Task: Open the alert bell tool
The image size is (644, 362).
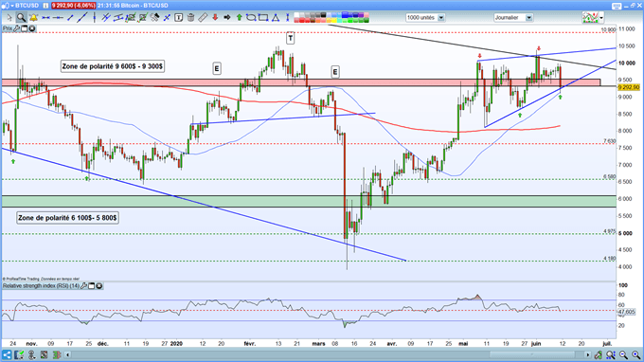Action: [x=33, y=18]
